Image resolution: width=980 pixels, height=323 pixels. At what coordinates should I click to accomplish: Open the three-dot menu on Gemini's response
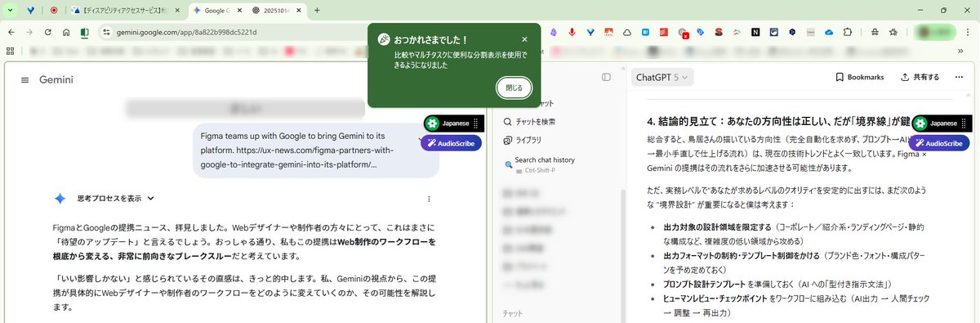point(429,198)
